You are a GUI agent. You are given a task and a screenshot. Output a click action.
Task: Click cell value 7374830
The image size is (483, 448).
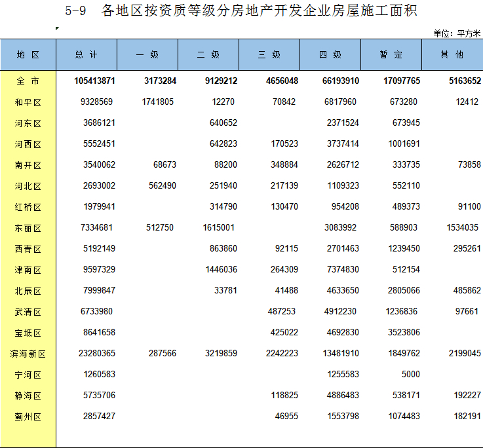pos(343,269)
